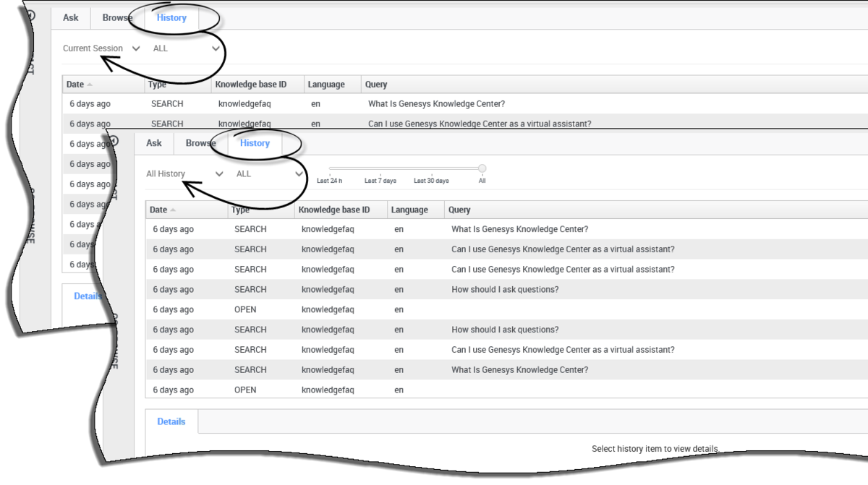Viewport: 868px width, 485px height.
Task: Set time slider to Last 7 days
Action: [380, 181]
